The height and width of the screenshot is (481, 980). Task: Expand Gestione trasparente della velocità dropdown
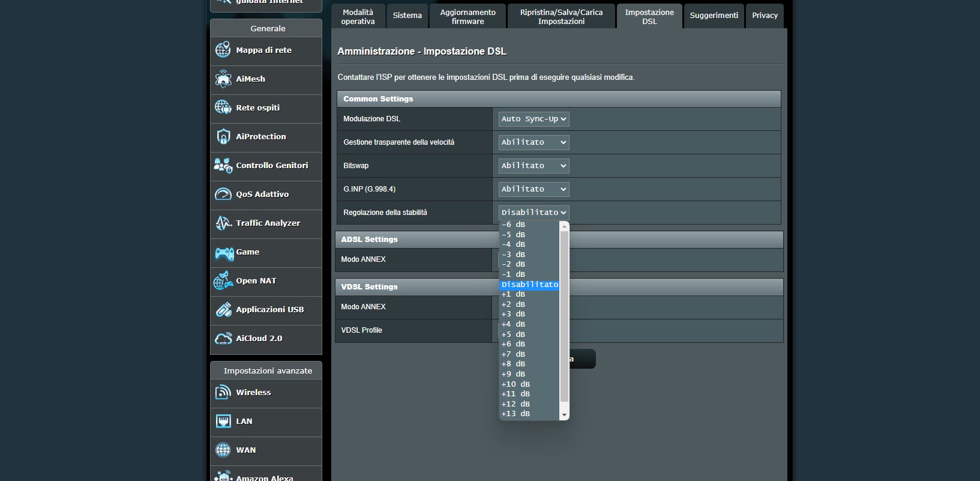pyautogui.click(x=534, y=142)
